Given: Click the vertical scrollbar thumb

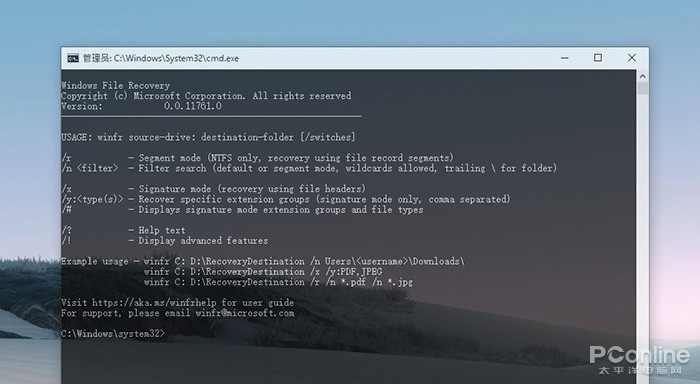Looking at the screenshot, I should click(642, 88).
